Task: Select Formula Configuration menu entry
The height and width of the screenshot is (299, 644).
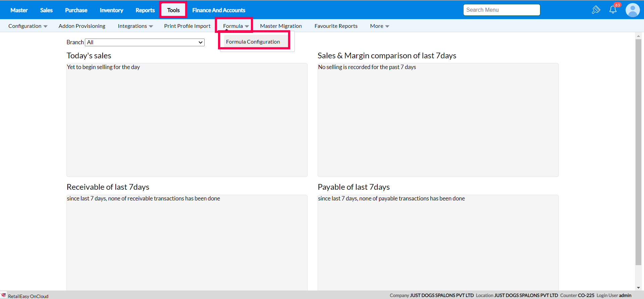Action: click(x=253, y=42)
